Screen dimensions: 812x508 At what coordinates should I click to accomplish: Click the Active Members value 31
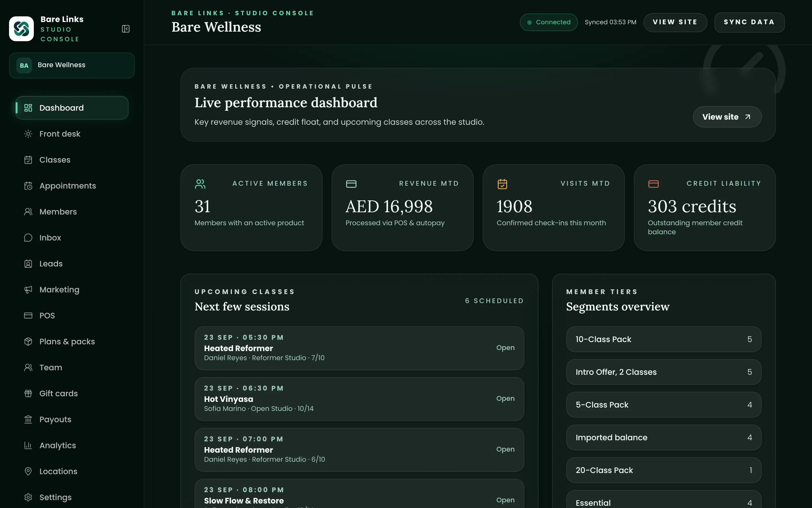click(202, 206)
